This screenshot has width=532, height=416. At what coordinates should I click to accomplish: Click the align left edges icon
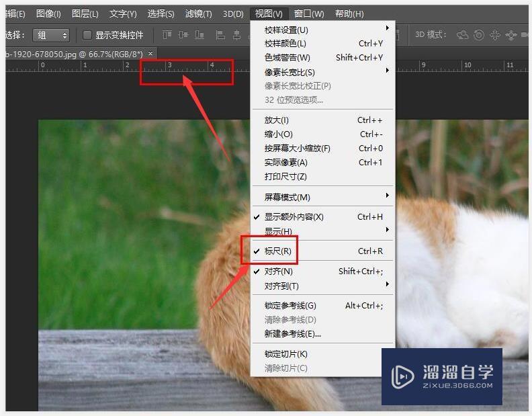pyautogui.click(x=220, y=35)
